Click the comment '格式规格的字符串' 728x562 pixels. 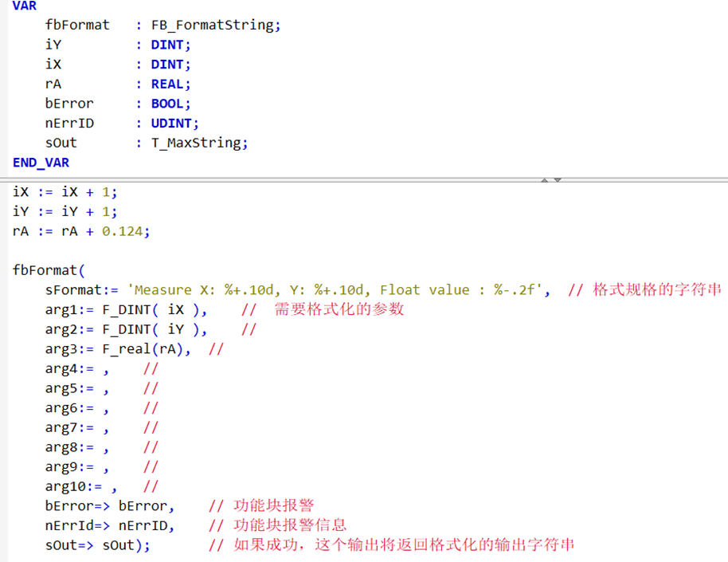tap(657, 289)
